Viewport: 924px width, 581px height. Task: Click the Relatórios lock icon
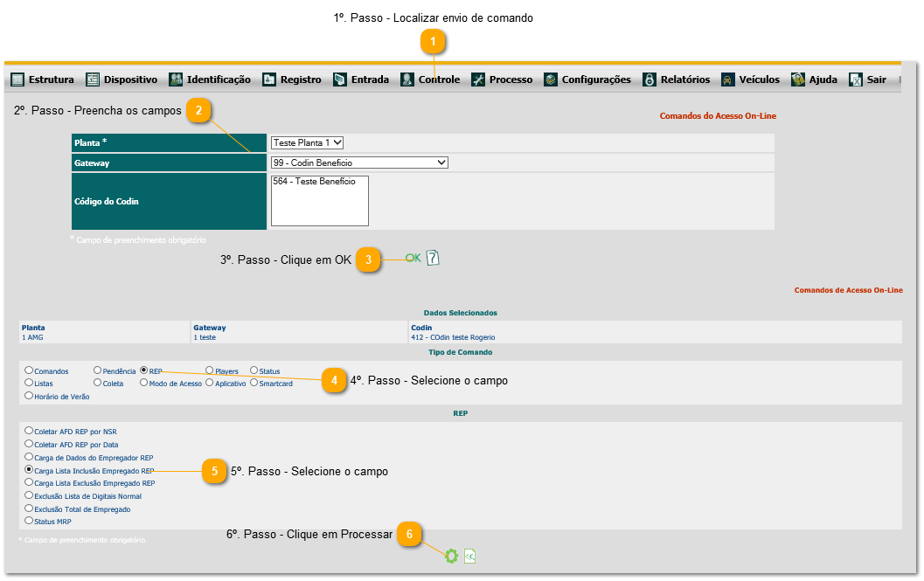(650, 80)
